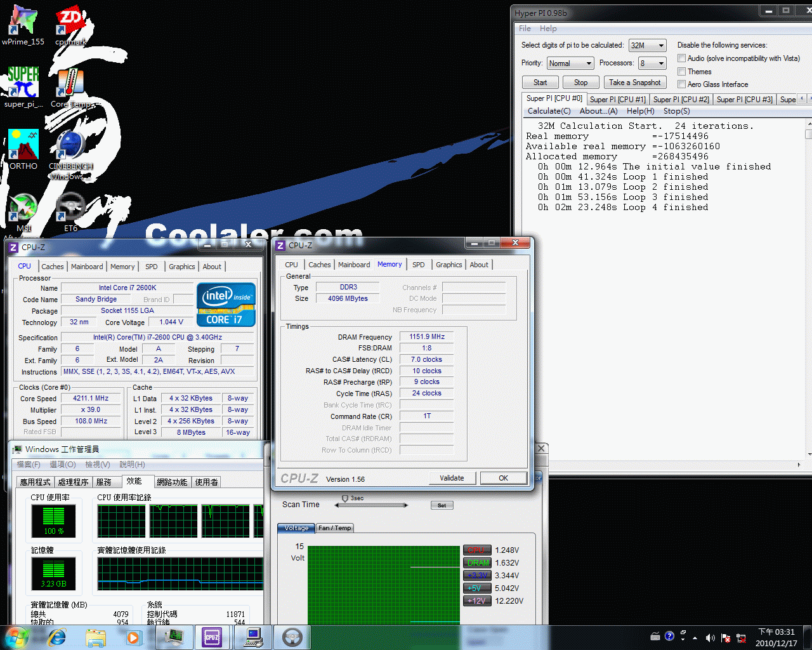Toggle the +12V voltage graph button

tap(477, 601)
